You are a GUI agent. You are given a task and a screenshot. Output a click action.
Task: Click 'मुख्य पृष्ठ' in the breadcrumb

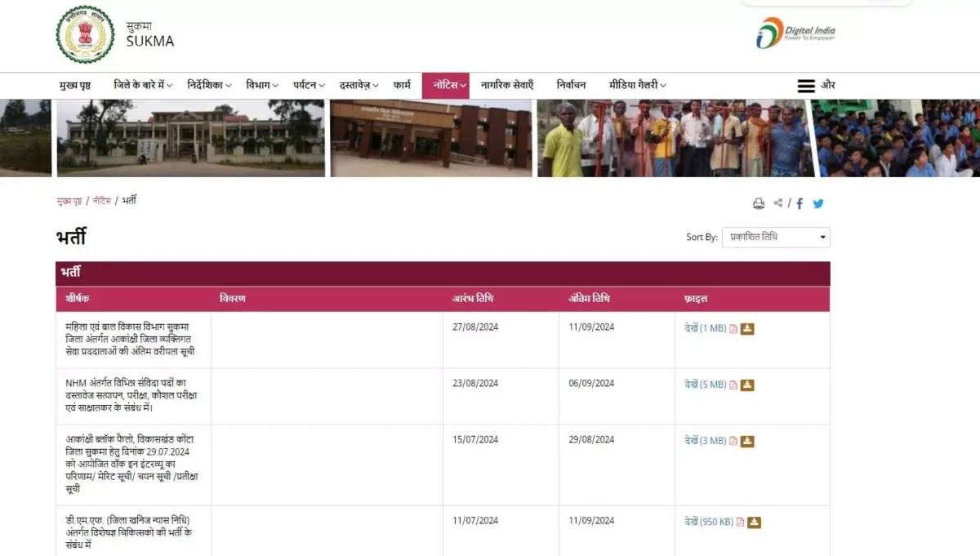tap(69, 201)
